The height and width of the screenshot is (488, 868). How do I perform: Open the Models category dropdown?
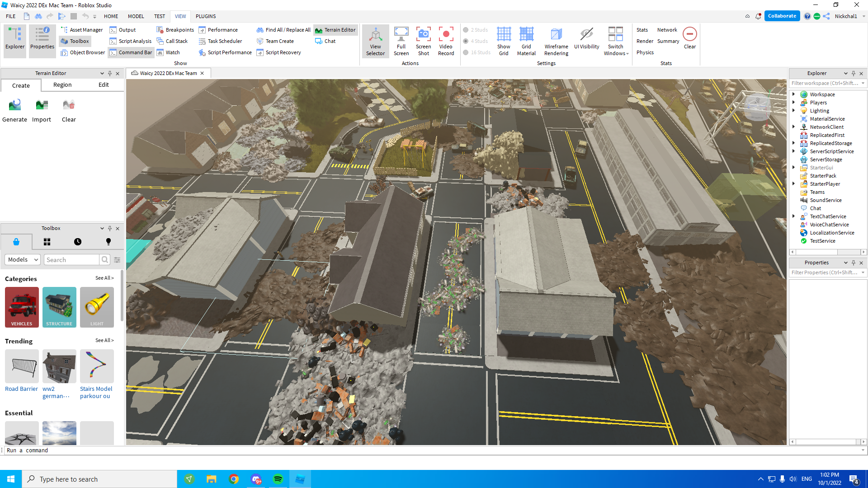point(23,259)
